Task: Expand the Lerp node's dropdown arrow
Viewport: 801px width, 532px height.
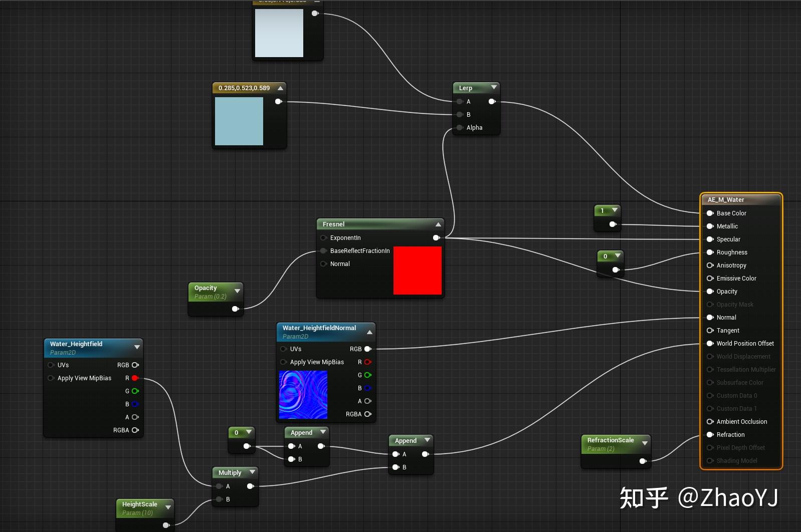Action: (x=494, y=88)
